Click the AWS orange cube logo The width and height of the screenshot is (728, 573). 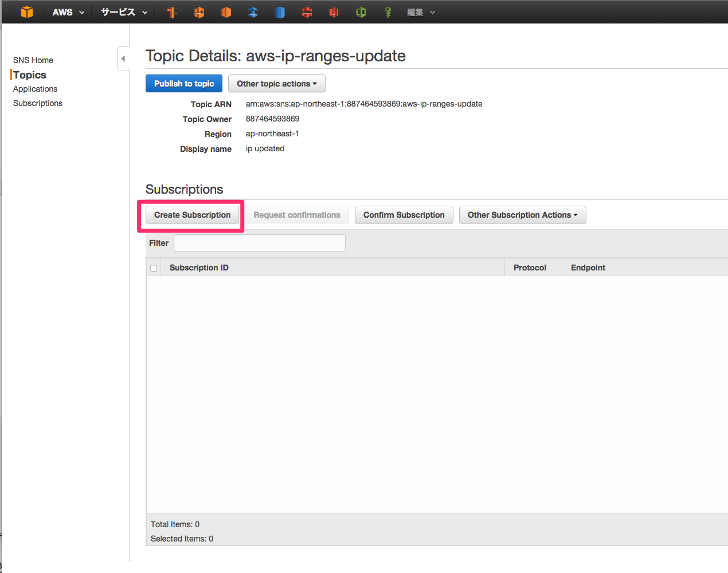(27, 12)
